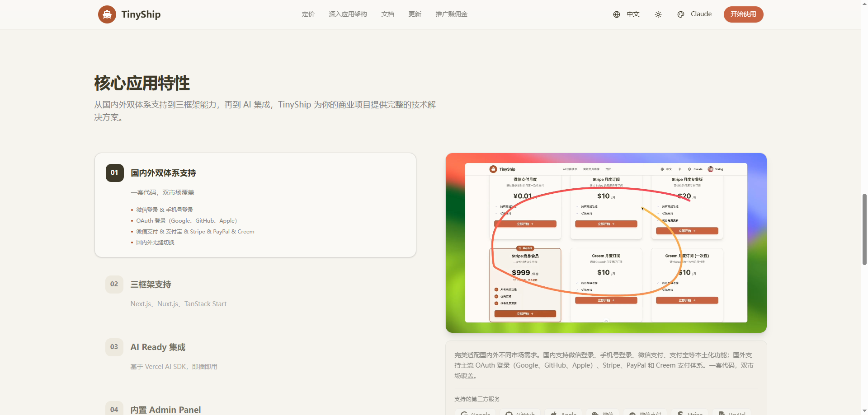Image resolution: width=868 pixels, height=415 pixels.
Task: Click the bullet 国内外无缝切换
Action: pyautogui.click(x=155, y=242)
